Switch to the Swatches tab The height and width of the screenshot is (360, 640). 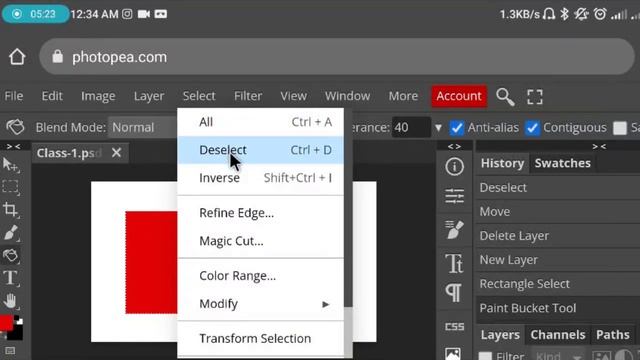[x=562, y=163]
